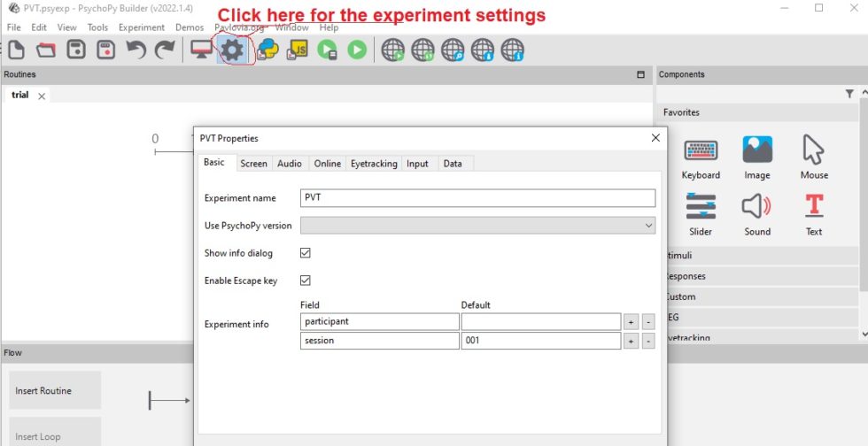Click the session default value field
Image resolution: width=868 pixels, height=446 pixels.
coord(541,341)
